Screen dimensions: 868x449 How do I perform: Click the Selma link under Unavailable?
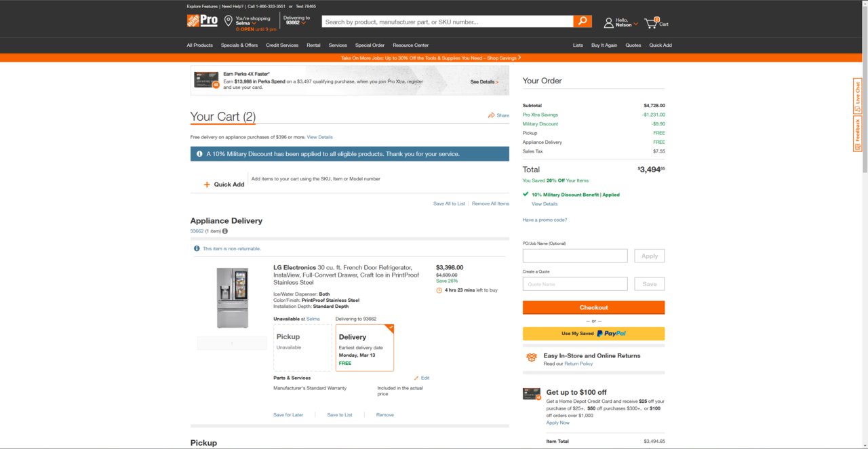(x=313, y=319)
